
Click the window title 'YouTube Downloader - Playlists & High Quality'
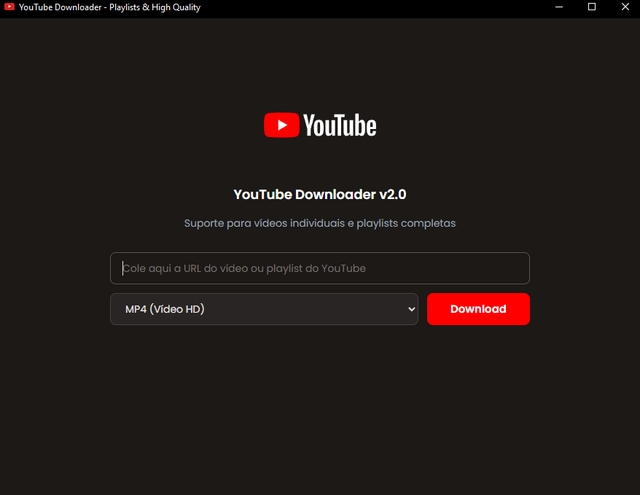[110, 7]
